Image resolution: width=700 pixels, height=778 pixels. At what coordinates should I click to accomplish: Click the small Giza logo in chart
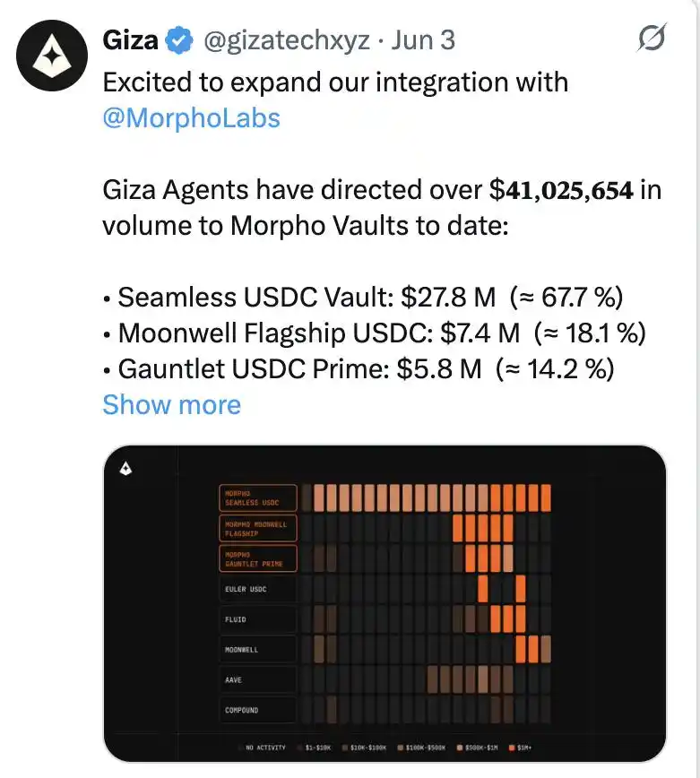[126, 469]
